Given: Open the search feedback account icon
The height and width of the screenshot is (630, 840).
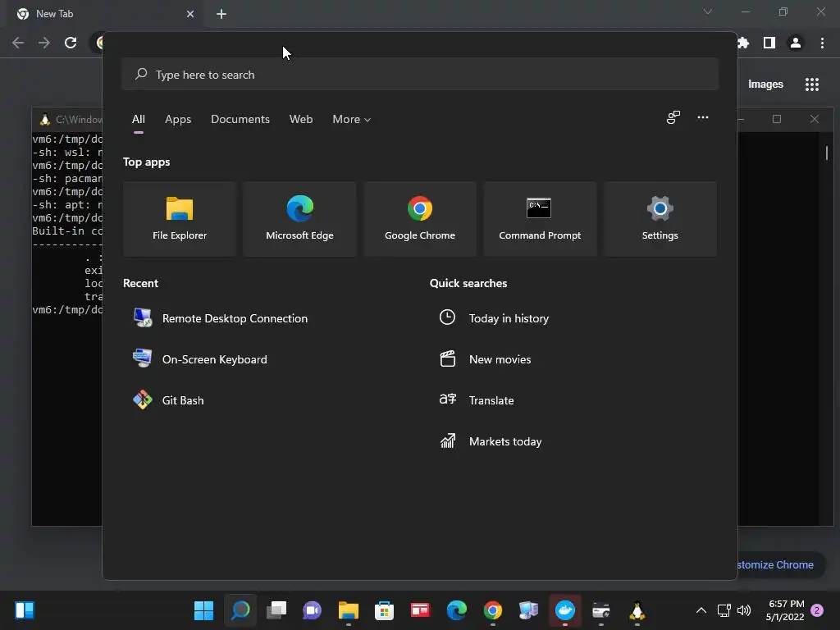Looking at the screenshot, I should click(x=673, y=117).
